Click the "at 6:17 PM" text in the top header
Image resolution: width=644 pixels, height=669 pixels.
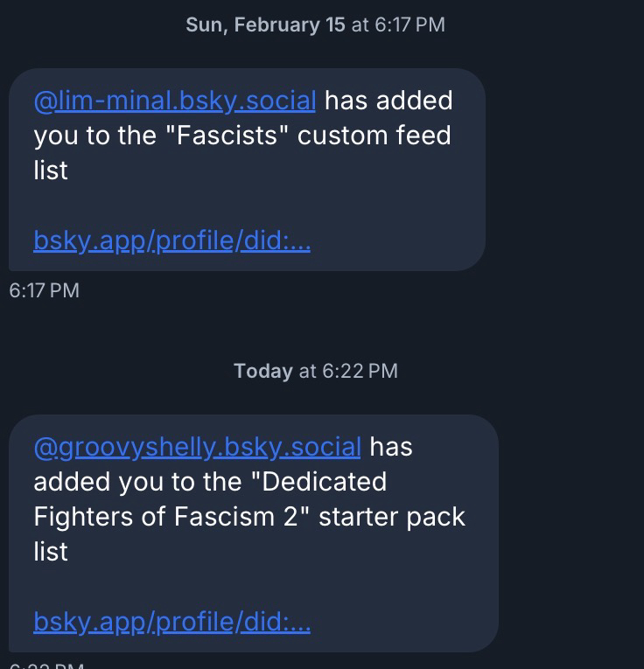point(398,24)
